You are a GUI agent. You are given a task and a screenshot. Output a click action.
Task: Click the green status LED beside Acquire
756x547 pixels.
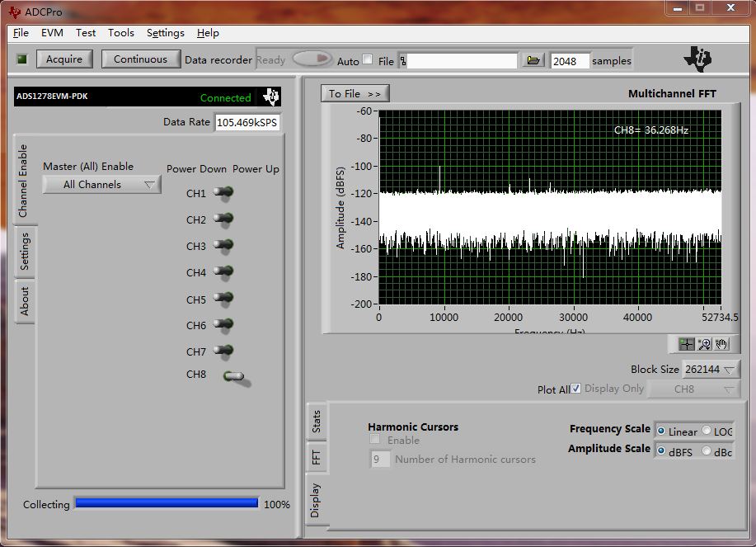[22, 59]
